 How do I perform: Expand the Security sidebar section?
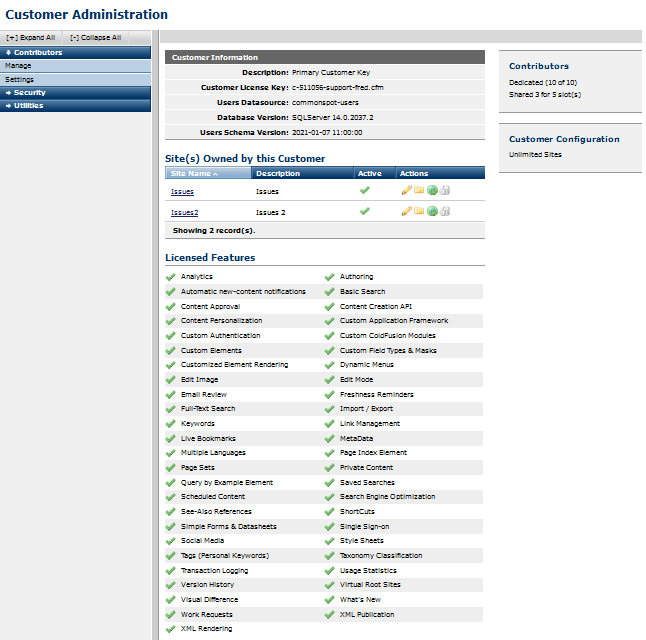point(30,92)
